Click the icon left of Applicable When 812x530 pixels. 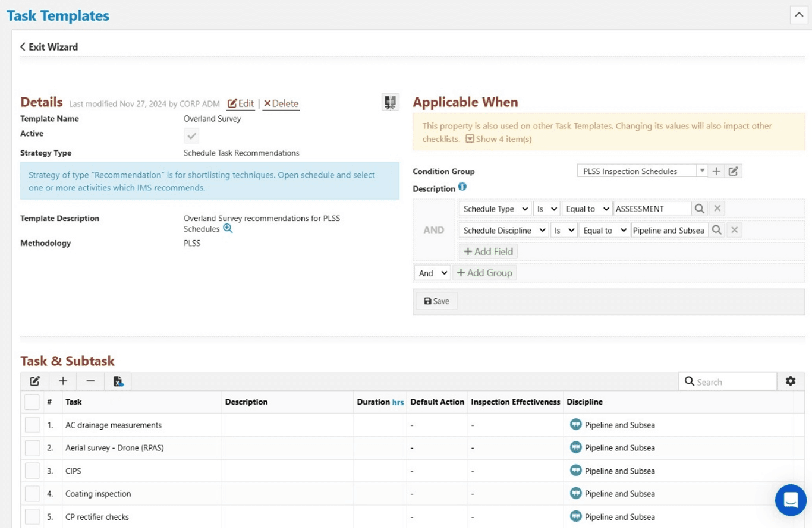tap(390, 102)
